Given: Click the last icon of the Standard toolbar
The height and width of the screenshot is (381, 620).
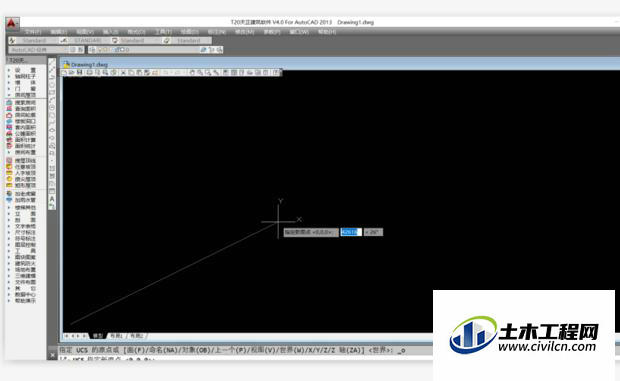Looking at the screenshot, I should point(276,72).
